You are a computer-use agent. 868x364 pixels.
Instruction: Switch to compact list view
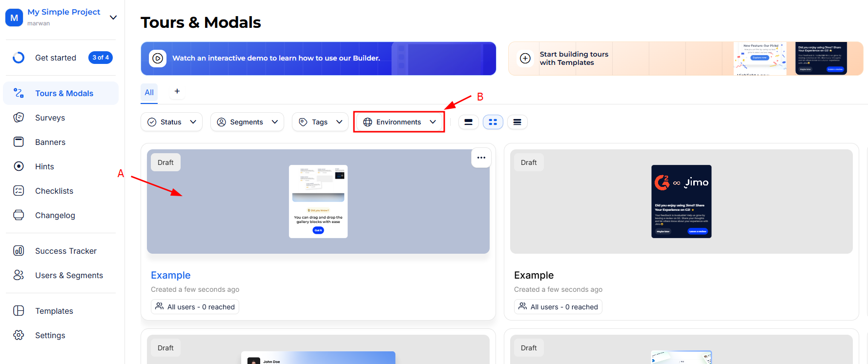click(517, 122)
